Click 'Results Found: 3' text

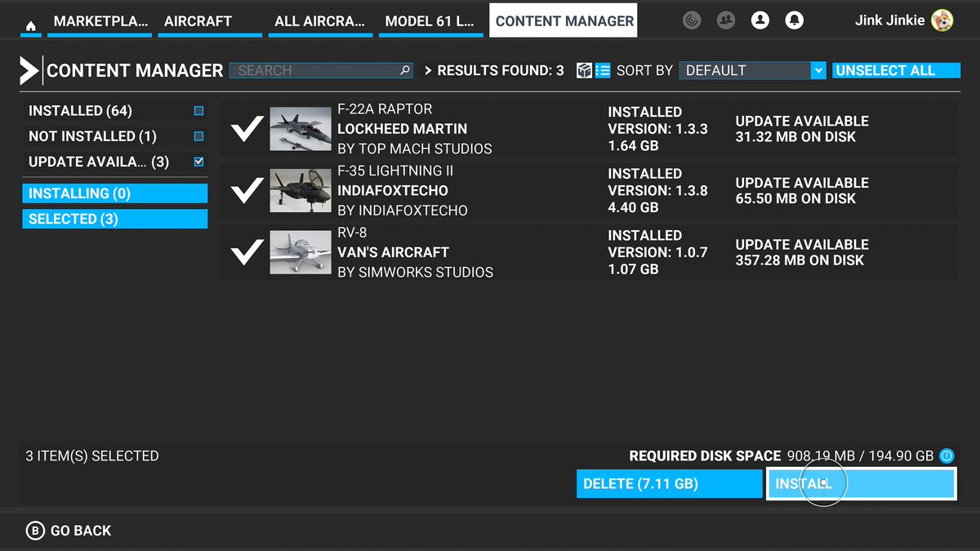[501, 70]
